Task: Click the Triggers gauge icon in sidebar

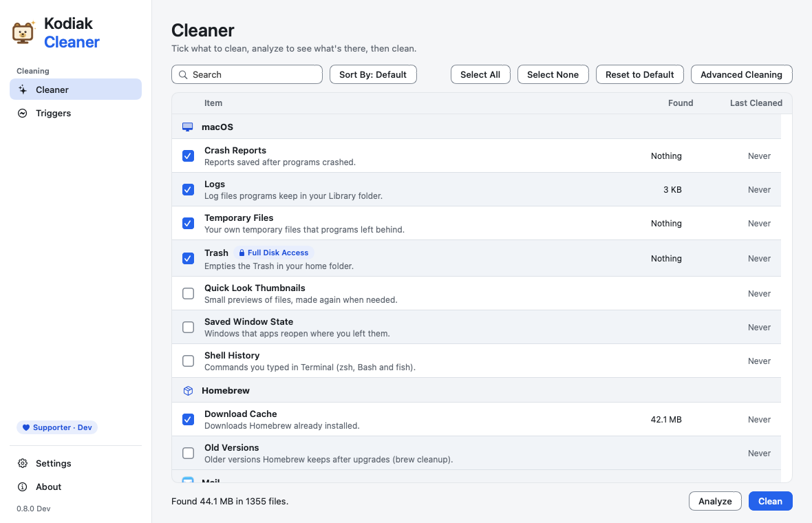Action: pyautogui.click(x=22, y=113)
